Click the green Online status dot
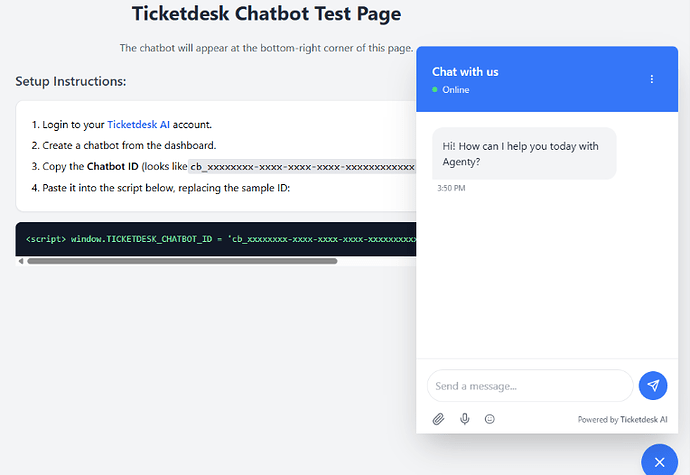This screenshot has width=690, height=475. [x=435, y=90]
